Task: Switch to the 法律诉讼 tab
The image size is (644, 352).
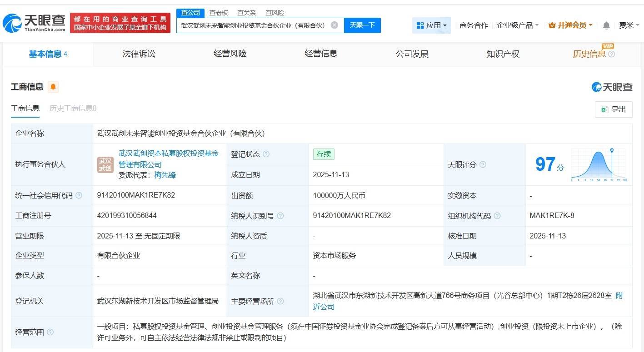Action: (x=139, y=54)
